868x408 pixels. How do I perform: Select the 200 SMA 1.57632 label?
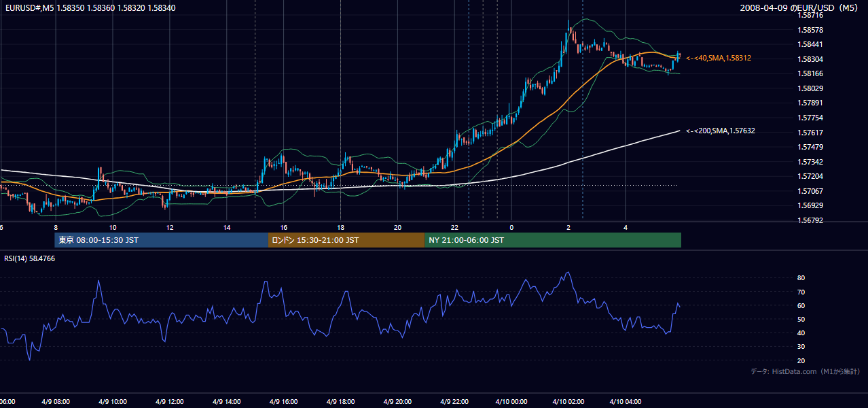click(x=721, y=131)
